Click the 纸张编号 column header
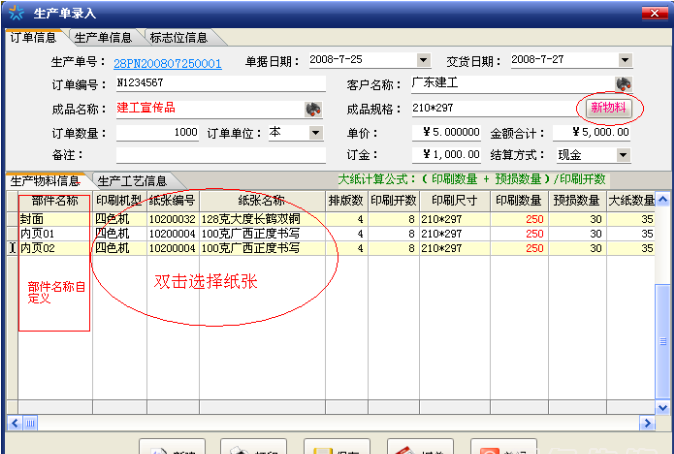The image size is (674, 454). pyautogui.click(x=173, y=201)
